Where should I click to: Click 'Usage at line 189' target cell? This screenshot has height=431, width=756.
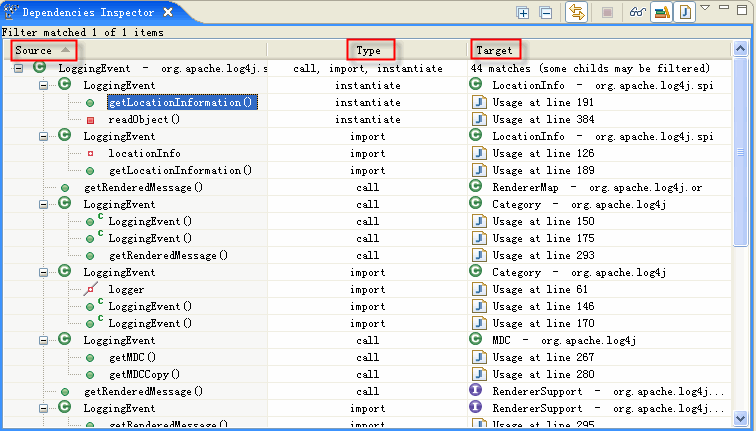click(543, 170)
